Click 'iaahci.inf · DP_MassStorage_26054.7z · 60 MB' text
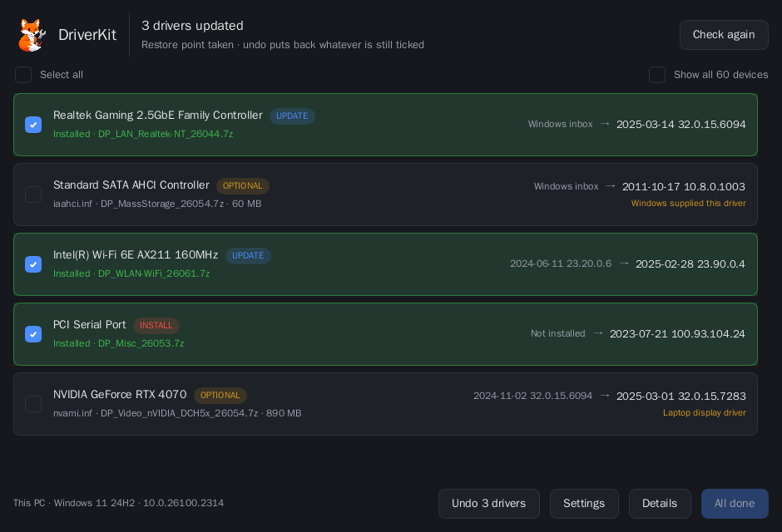Viewport: 782px width, 532px height. (157, 204)
